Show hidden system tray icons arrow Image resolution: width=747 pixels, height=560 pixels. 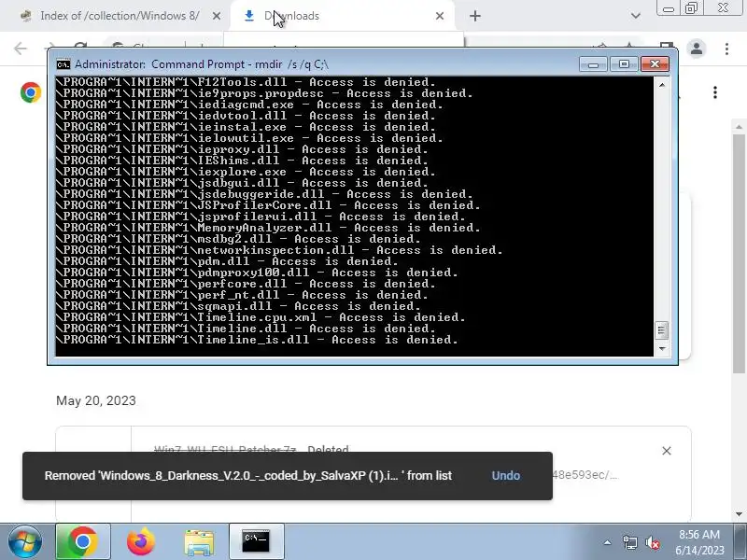pos(607,542)
